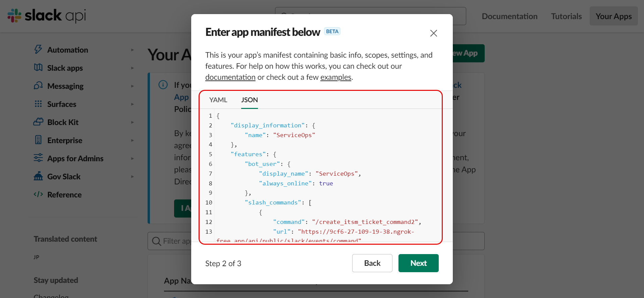Click the true value on line 8

click(326, 183)
